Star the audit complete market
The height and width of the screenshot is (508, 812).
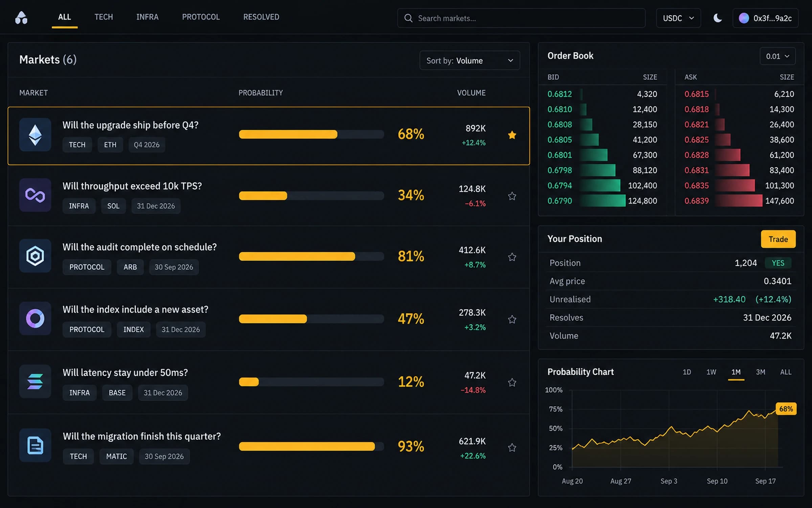(512, 257)
